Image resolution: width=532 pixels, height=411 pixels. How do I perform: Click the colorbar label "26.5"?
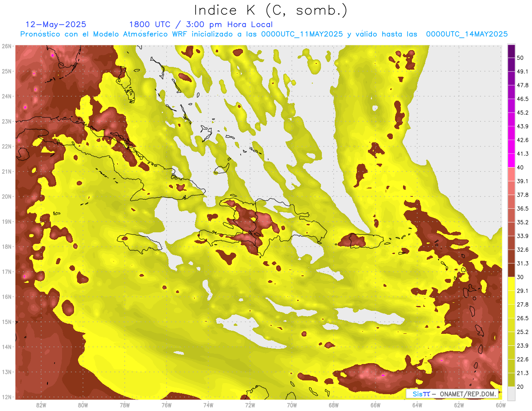tap(523, 318)
